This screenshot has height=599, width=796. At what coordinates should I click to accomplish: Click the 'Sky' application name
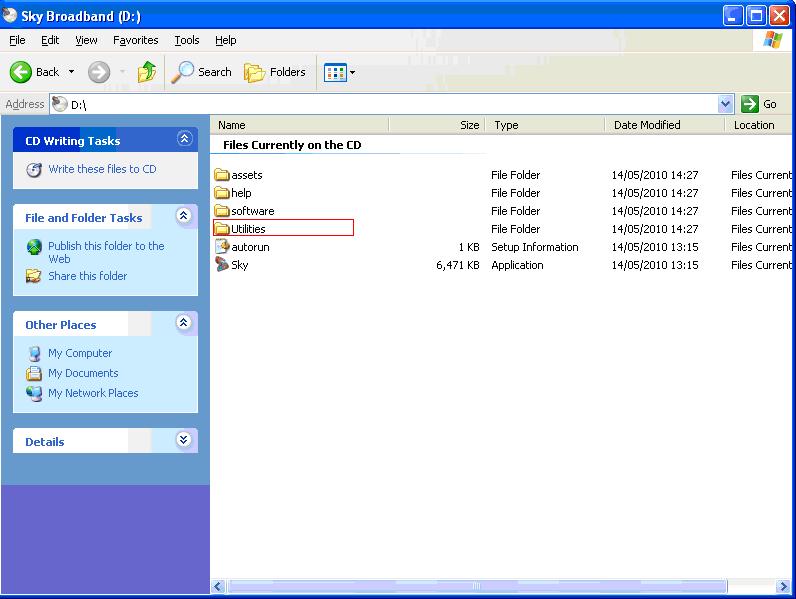pos(240,265)
